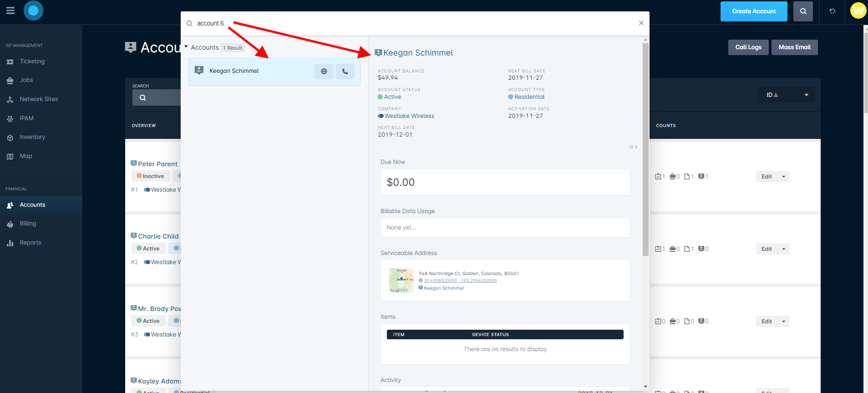Click the Inventory cube icon
This screenshot has width=868, height=393.
click(10, 138)
